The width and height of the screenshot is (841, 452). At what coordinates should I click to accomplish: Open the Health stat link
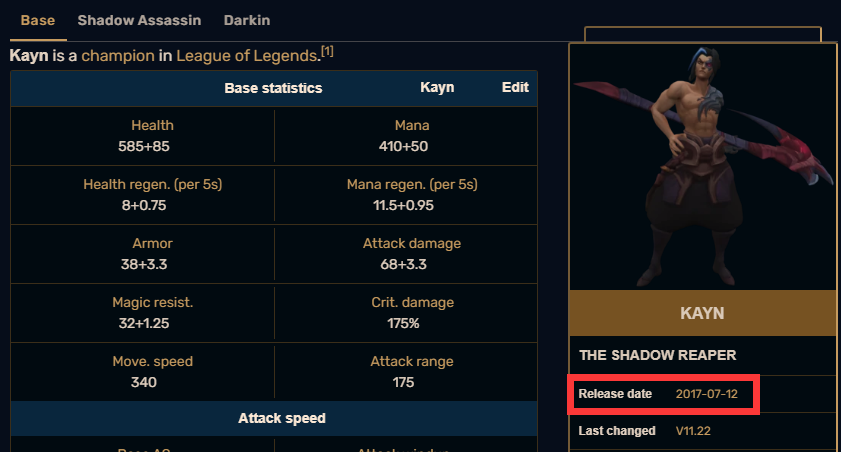pyautogui.click(x=152, y=125)
